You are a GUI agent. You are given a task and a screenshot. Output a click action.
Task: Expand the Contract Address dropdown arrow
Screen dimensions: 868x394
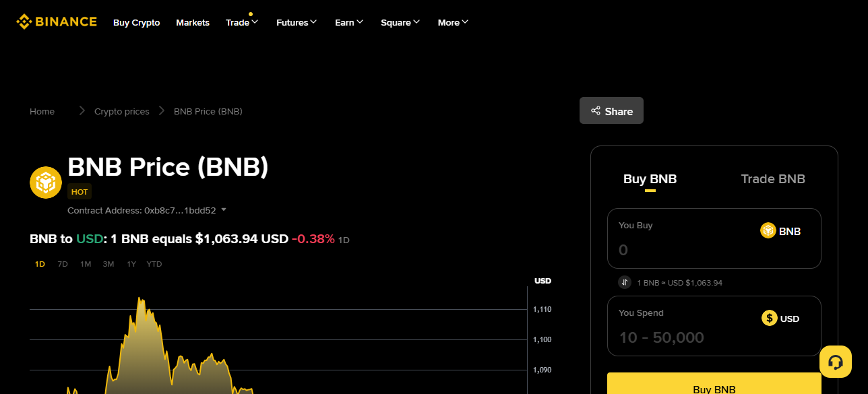[224, 210]
